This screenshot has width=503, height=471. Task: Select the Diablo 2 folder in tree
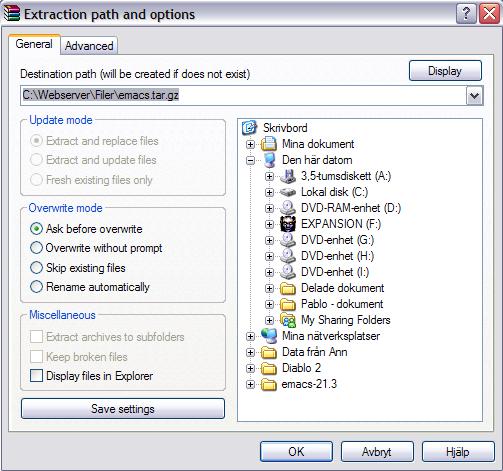click(x=301, y=368)
